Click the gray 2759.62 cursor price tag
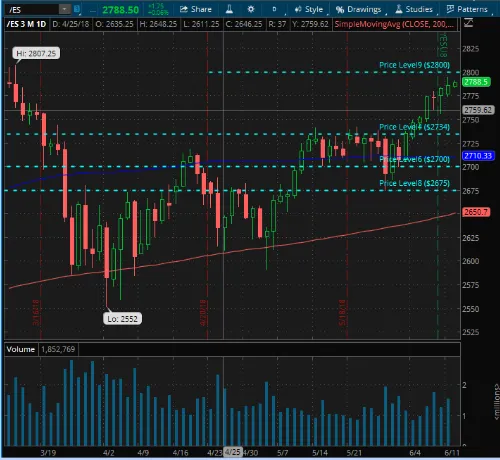Screen dimensions: 500x460 (x=478, y=110)
